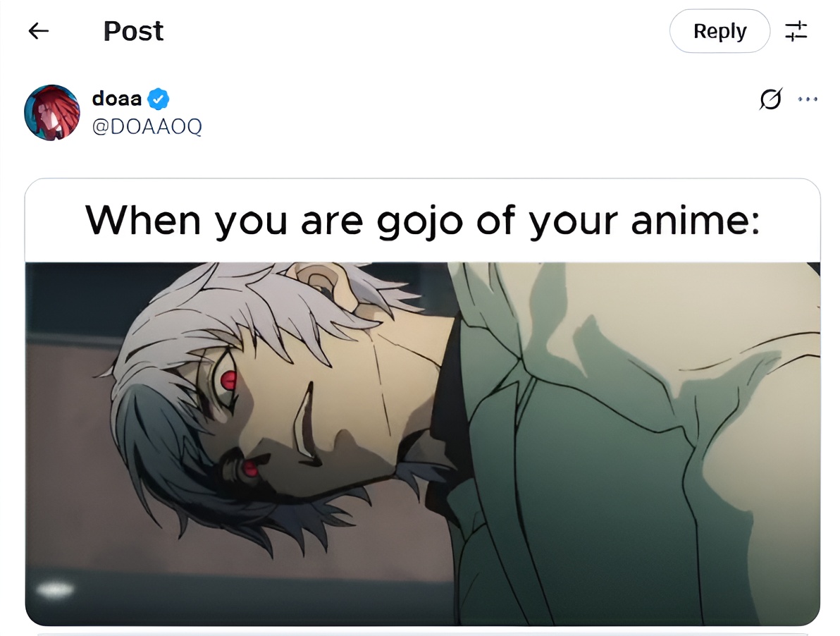The image size is (840, 636).
Task: Open the reply sorting filter icon
Action: (796, 31)
